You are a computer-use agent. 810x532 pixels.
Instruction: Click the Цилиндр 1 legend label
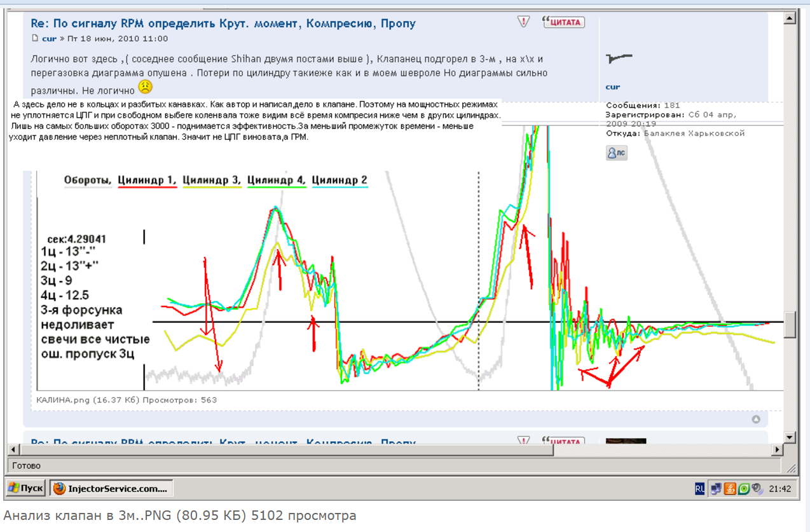[146, 181]
